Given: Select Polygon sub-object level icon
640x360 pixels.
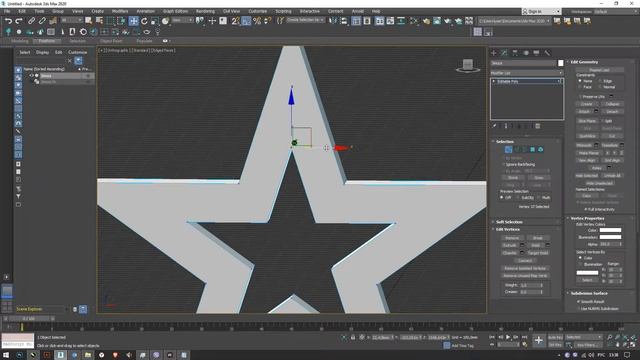Looking at the screenshot, I should [532, 150].
